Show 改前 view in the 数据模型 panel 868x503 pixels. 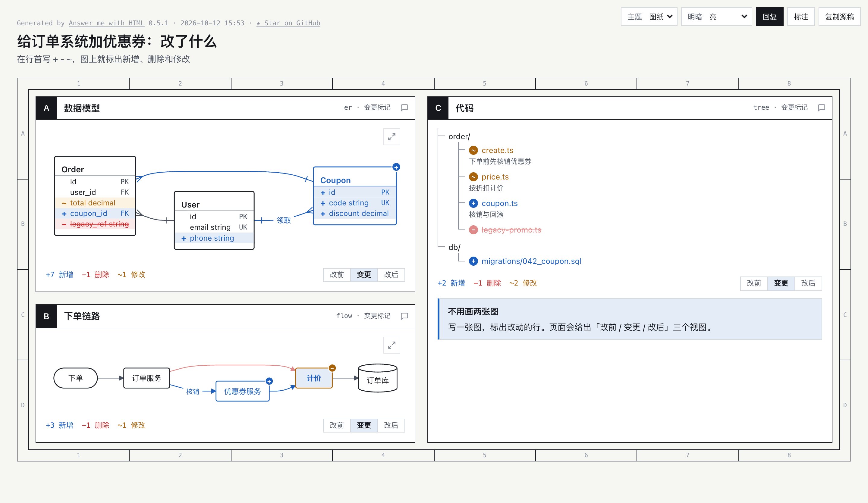(x=337, y=275)
